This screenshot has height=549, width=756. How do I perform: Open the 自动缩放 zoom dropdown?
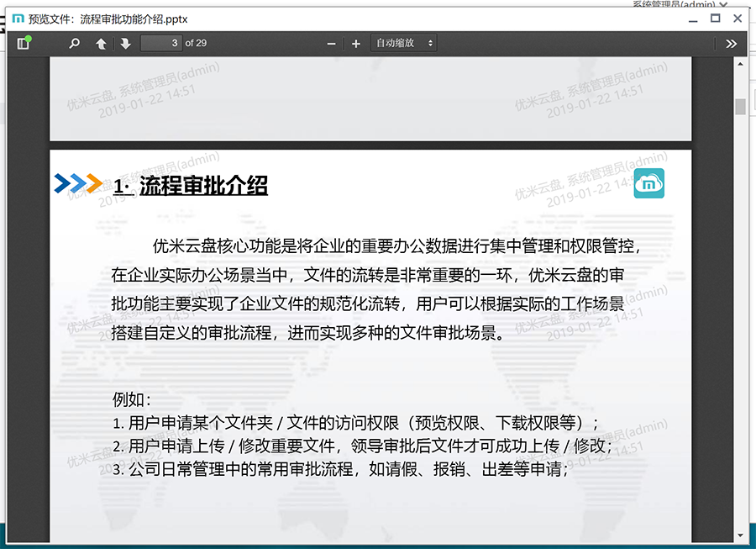[x=404, y=43]
